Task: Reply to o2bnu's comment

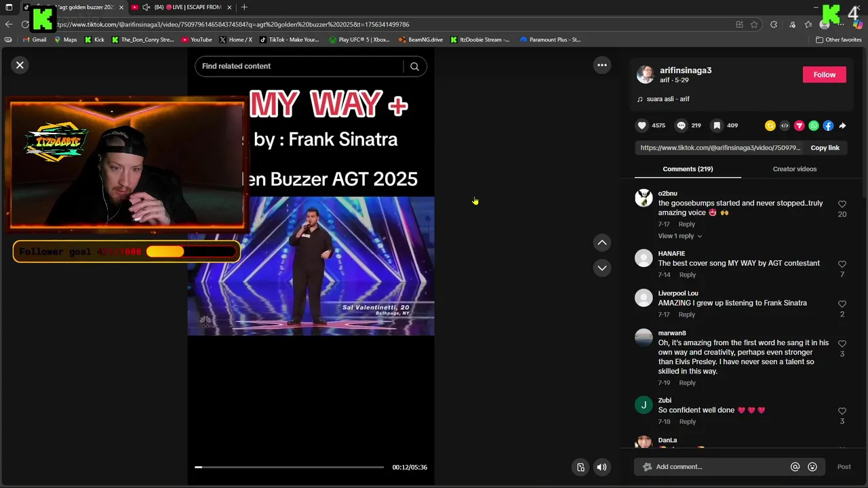Action: pyautogui.click(x=687, y=224)
